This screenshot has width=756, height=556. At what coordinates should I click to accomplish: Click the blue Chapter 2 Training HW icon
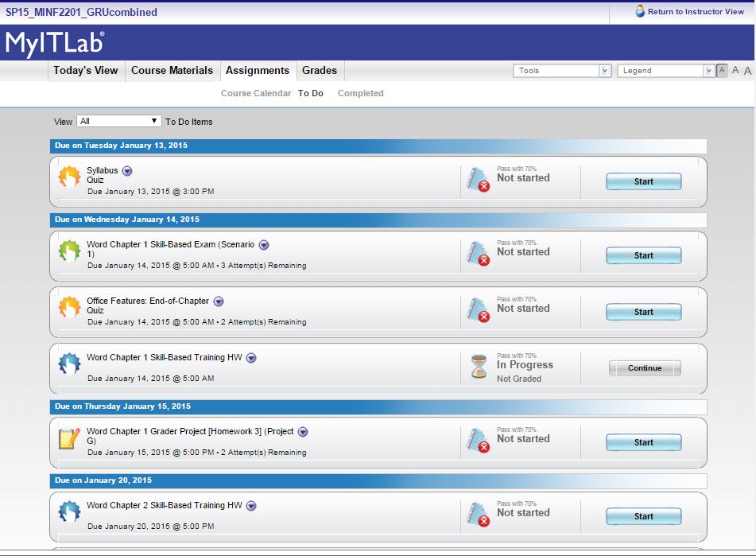pos(69,511)
